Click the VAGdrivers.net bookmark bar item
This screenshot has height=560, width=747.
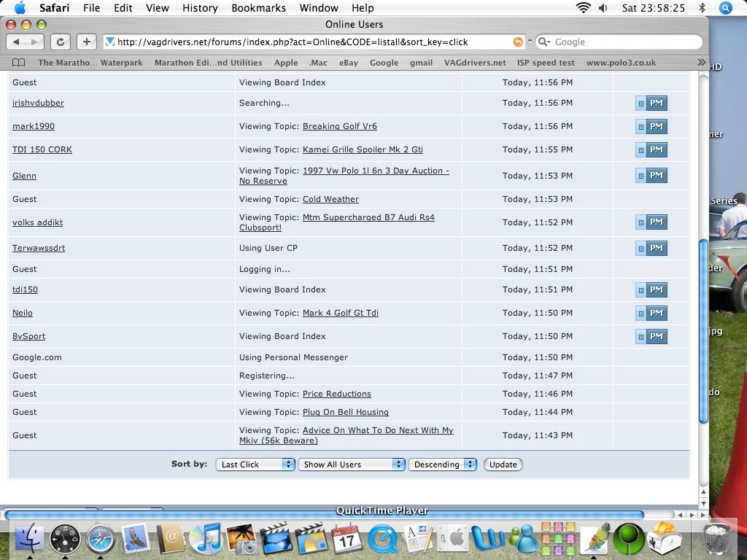pyautogui.click(x=474, y=63)
